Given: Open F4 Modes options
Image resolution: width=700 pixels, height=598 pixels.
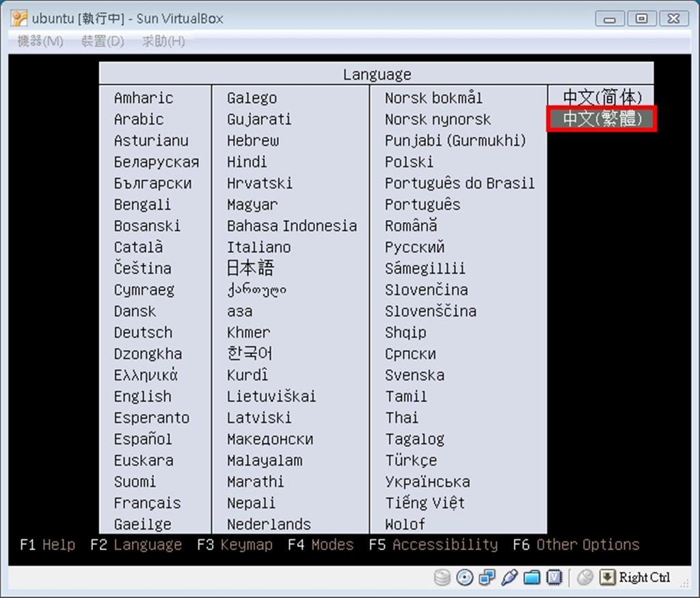Looking at the screenshot, I should point(321,545).
